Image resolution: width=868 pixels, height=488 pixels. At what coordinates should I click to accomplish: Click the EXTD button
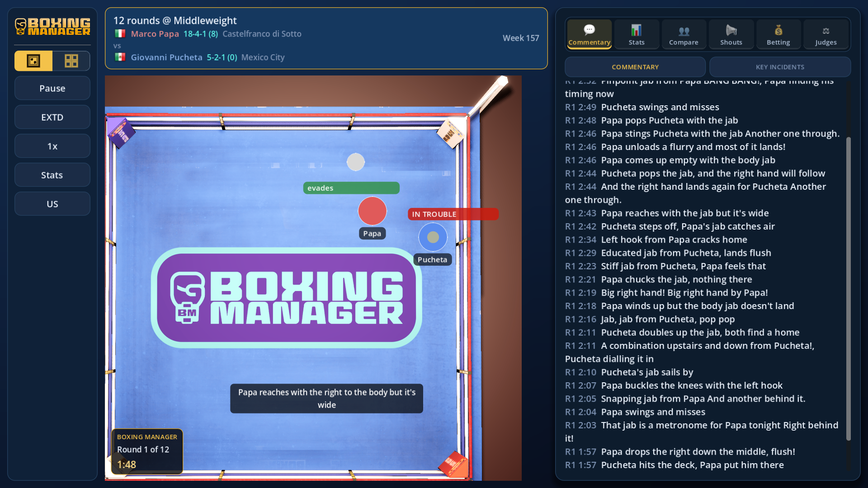pyautogui.click(x=52, y=117)
